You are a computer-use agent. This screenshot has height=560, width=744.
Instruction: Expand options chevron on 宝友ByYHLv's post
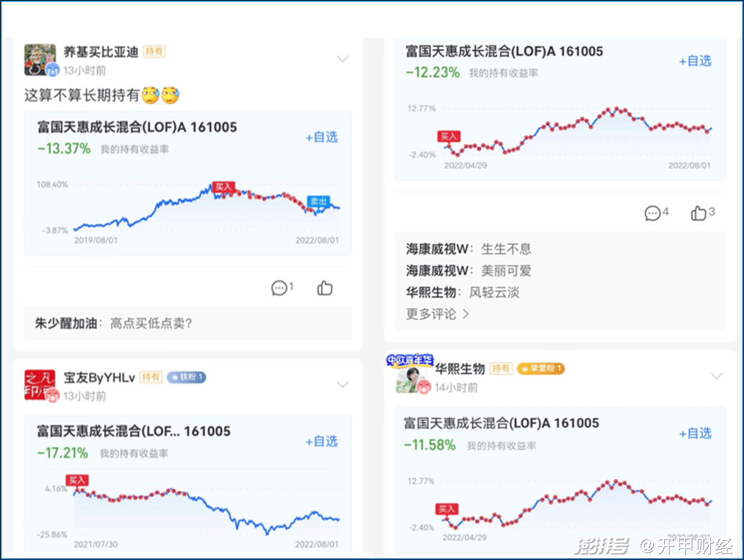[342, 384]
